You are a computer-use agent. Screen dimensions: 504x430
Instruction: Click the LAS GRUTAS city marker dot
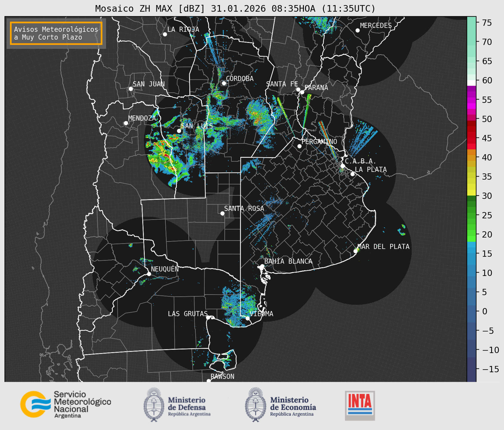click(208, 317)
